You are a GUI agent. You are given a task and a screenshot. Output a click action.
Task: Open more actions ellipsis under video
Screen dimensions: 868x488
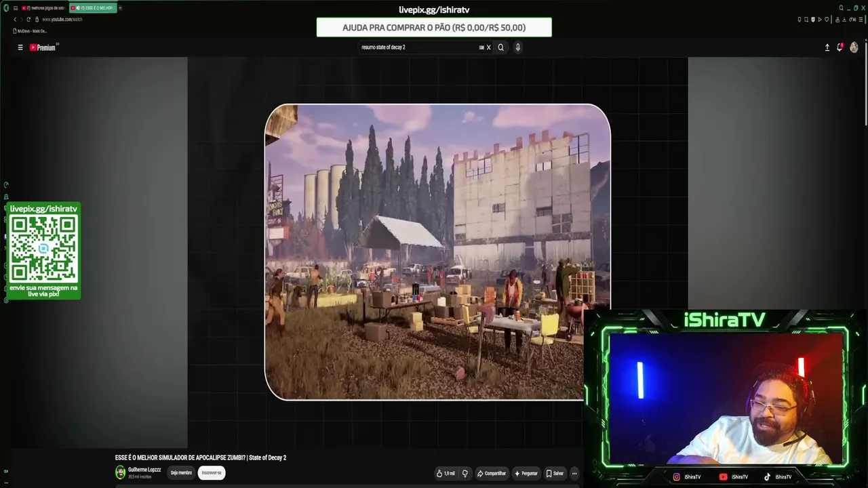tap(574, 473)
